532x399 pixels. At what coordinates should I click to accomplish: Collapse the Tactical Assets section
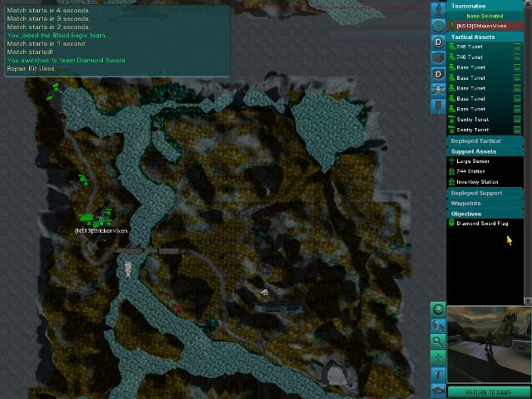coord(485,37)
